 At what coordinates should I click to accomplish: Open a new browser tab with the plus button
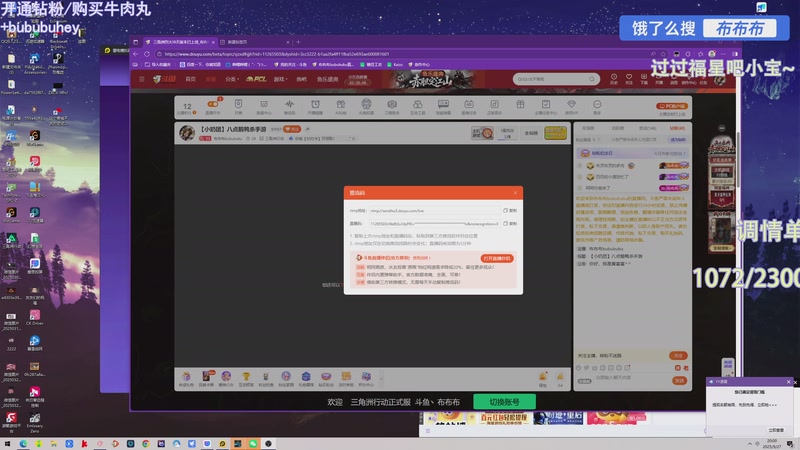298,42
